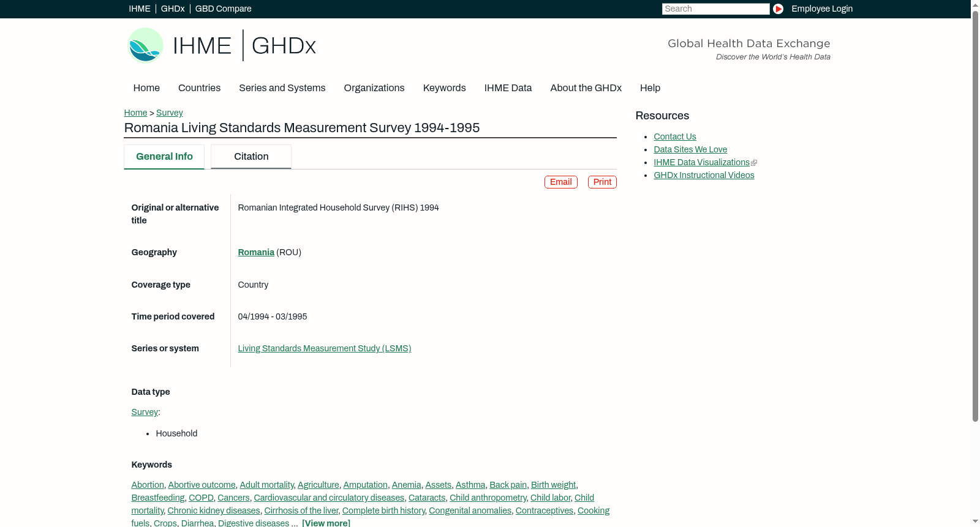980x527 pixels.
Task: Click the Home breadcrumb link
Action: tap(135, 113)
